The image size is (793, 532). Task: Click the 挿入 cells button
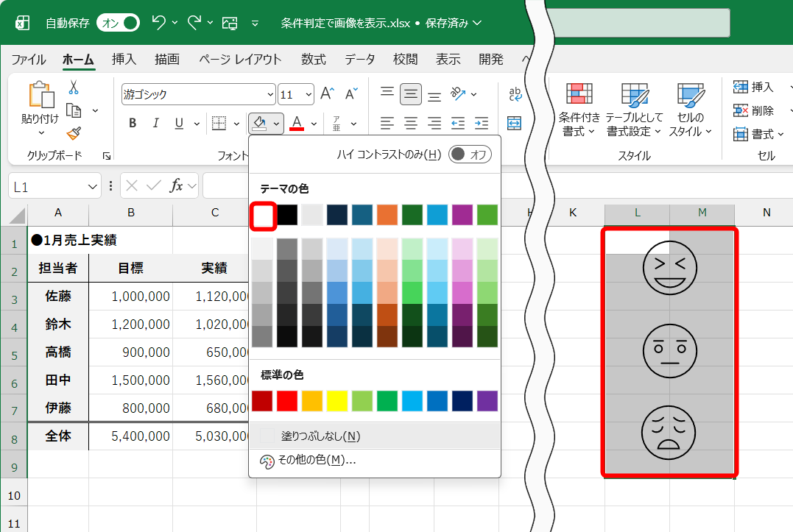tap(753, 87)
